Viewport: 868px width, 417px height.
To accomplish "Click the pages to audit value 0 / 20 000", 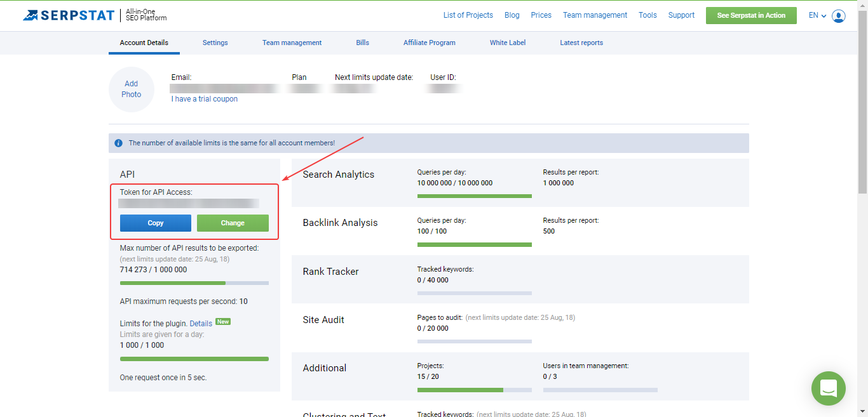I will pyautogui.click(x=433, y=328).
